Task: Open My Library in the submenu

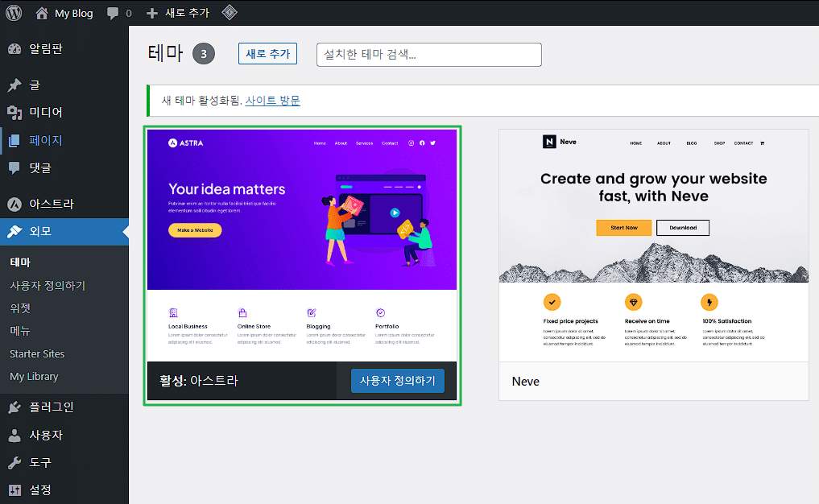Action: pyautogui.click(x=34, y=377)
